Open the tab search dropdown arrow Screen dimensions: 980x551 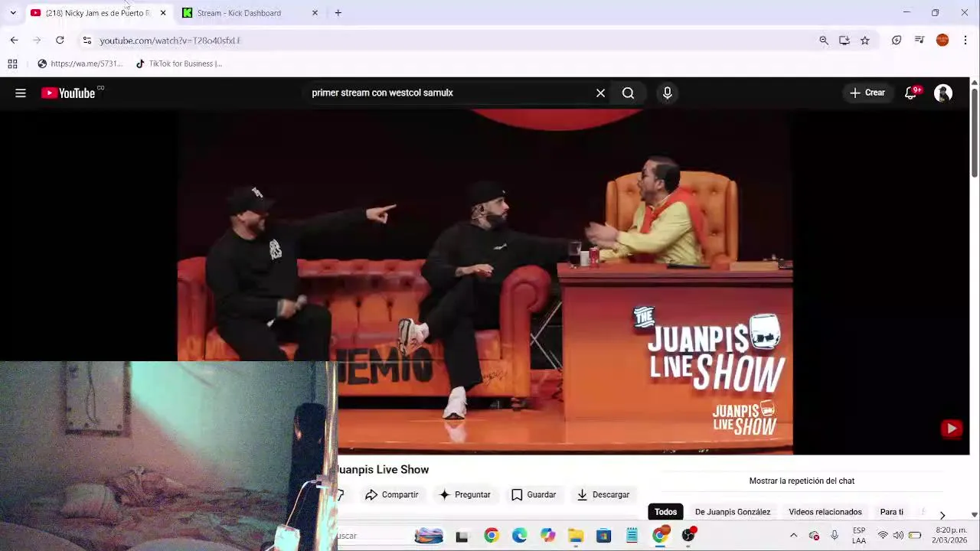(x=13, y=13)
